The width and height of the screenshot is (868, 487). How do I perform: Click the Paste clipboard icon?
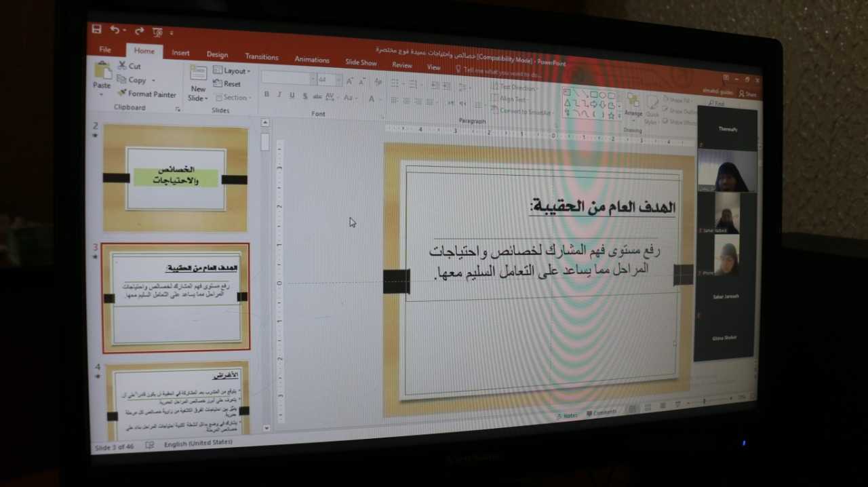pos(102,75)
